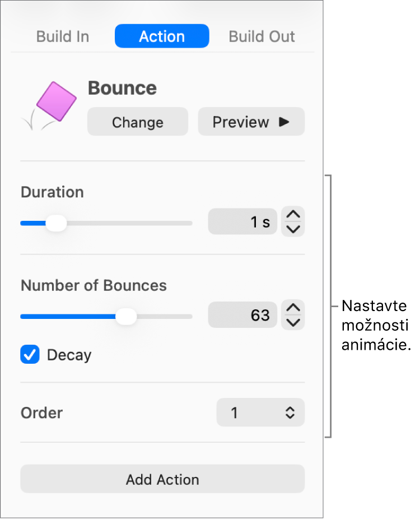420x519 pixels.
Task: Click the Add Action button
Action: [x=162, y=479]
